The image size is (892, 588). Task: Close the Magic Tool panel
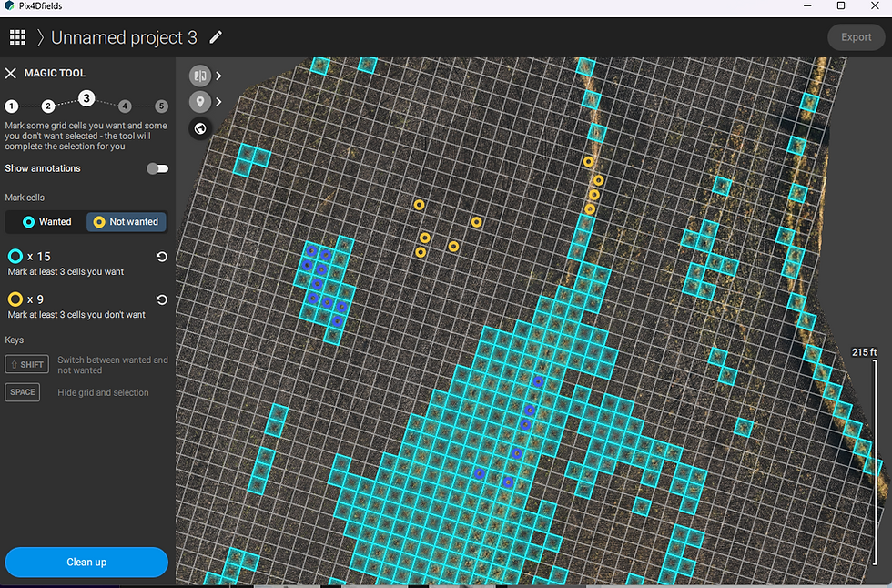[10, 73]
